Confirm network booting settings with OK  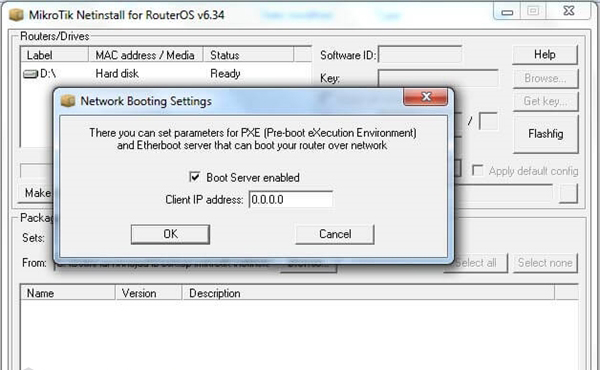tap(170, 234)
